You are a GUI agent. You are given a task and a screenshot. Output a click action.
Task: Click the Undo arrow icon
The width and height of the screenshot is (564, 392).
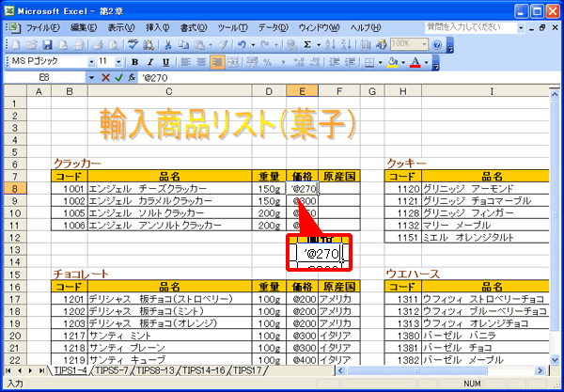[243, 44]
